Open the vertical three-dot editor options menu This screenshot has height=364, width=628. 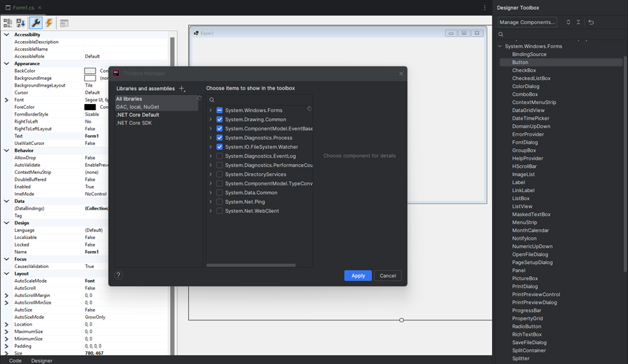(485, 7)
